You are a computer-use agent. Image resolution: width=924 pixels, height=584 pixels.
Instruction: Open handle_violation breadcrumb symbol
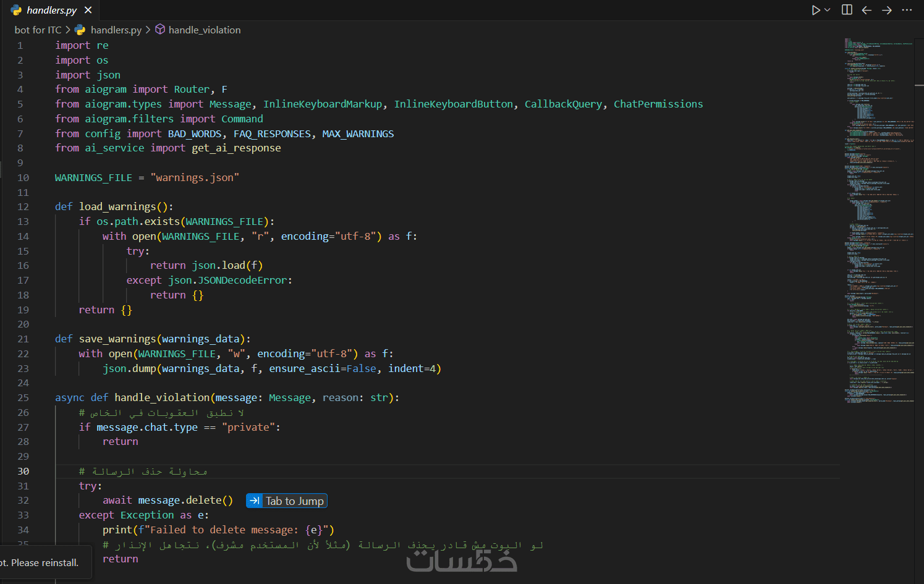(x=205, y=30)
